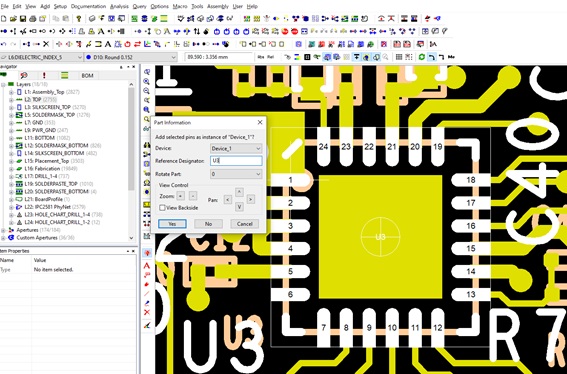Image resolution: width=567 pixels, height=374 pixels.
Task: Click the yellow question mark help icon
Action: point(78,18)
